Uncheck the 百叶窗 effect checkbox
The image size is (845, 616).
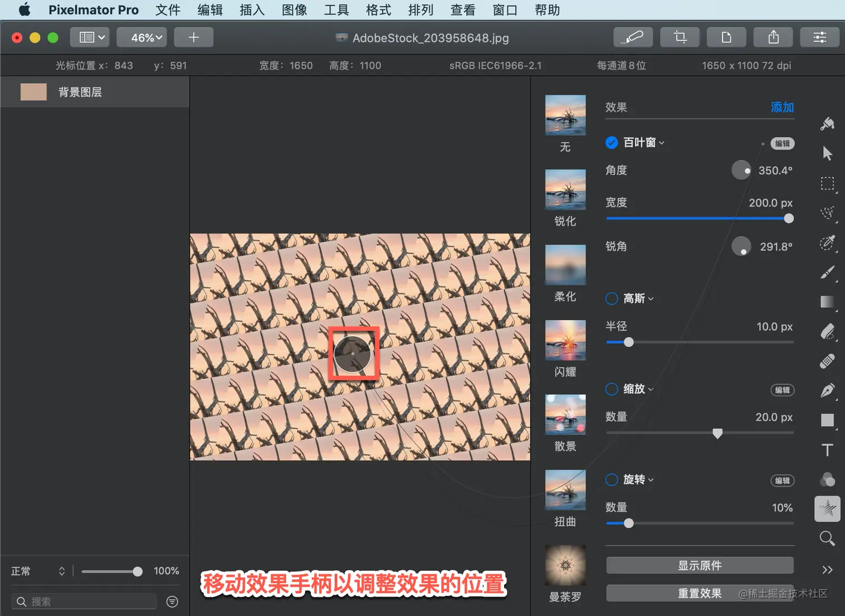tap(611, 142)
